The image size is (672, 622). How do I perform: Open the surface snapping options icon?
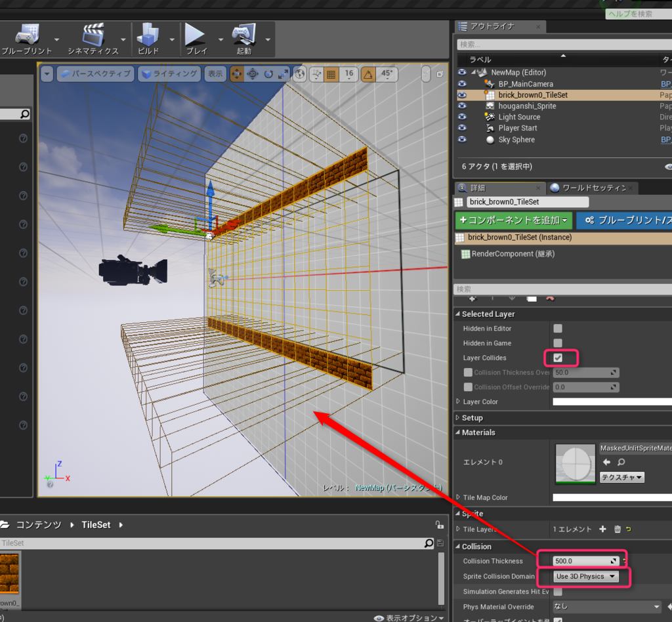pos(317,74)
